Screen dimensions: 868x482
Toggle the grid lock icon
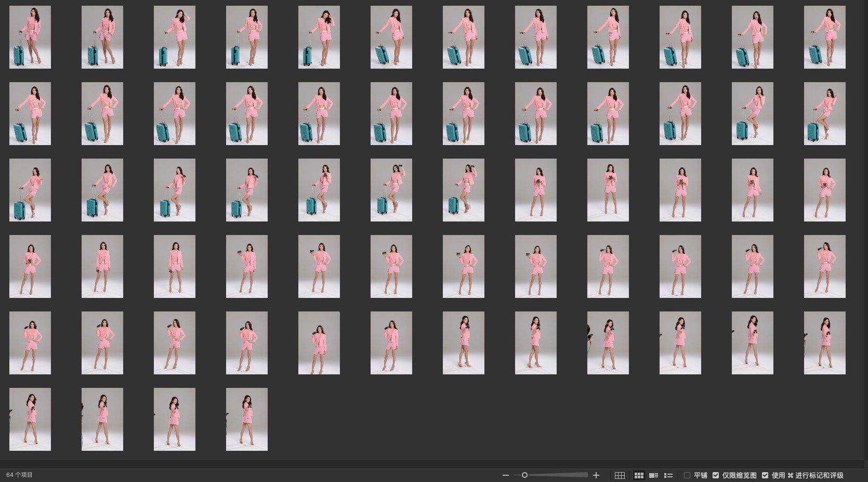[x=620, y=475]
